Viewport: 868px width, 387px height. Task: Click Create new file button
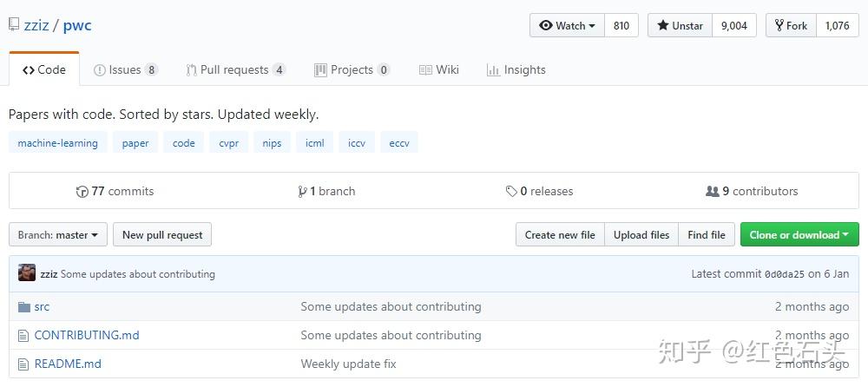coord(560,235)
